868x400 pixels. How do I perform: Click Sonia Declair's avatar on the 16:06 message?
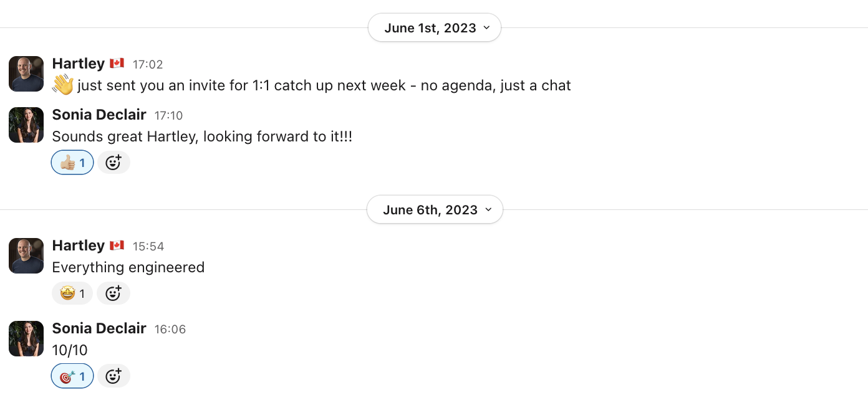[x=26, y=338]
